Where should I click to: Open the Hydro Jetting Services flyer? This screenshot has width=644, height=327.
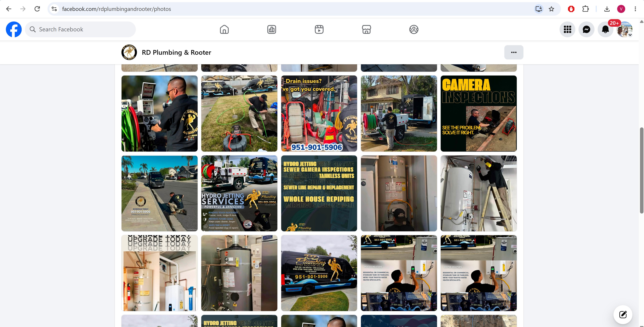click(239, 193)
